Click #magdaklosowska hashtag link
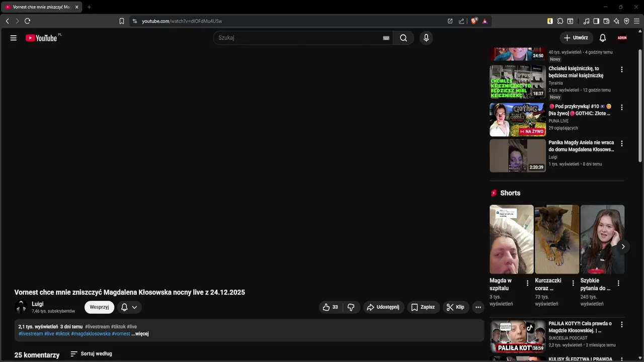This screenshot has height=362, width=644. point(91,334)
